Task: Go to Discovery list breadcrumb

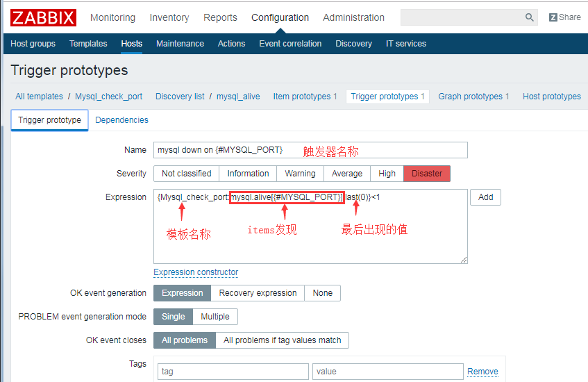Action: (x=180, y=97)
